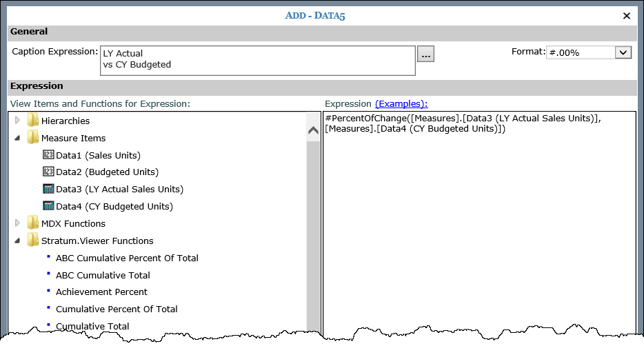The width and height of the screenshot is (644, 346).
Task: Click the Stratum.Viewer Functions folder icon
Action: pos(32,241)
